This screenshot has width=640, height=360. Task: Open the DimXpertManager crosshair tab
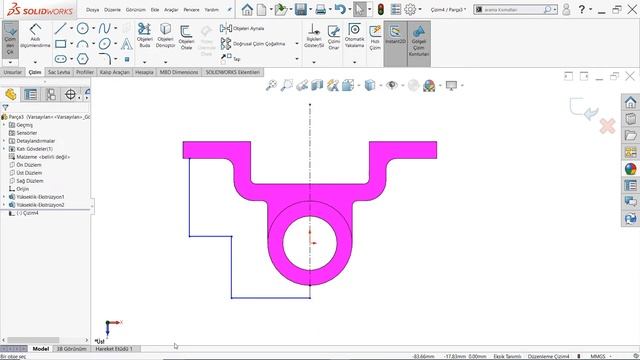tap(70, 94)
